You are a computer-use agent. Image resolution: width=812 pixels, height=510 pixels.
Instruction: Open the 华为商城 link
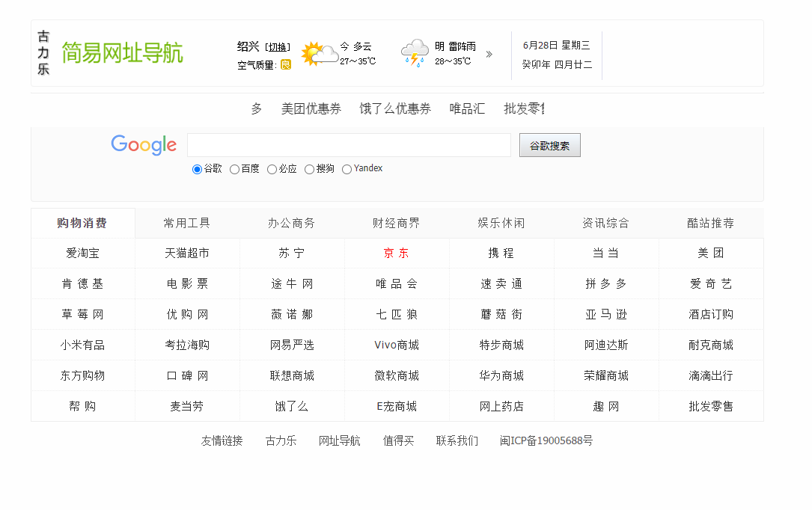coord(501,375)
